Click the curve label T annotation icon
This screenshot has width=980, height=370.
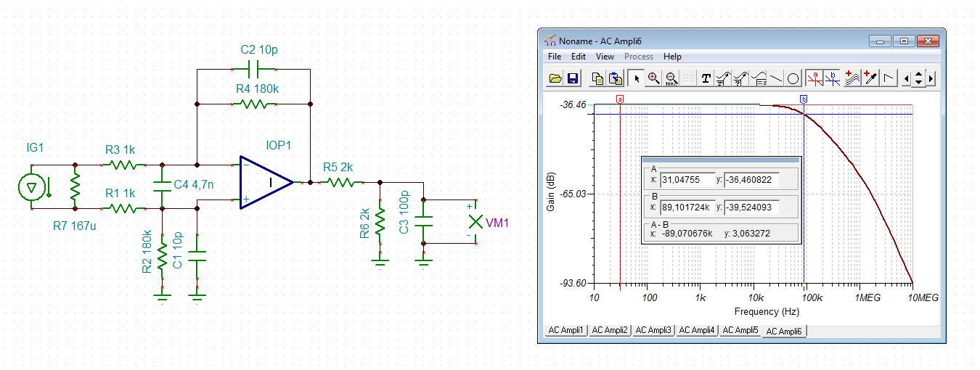point(723,78)
